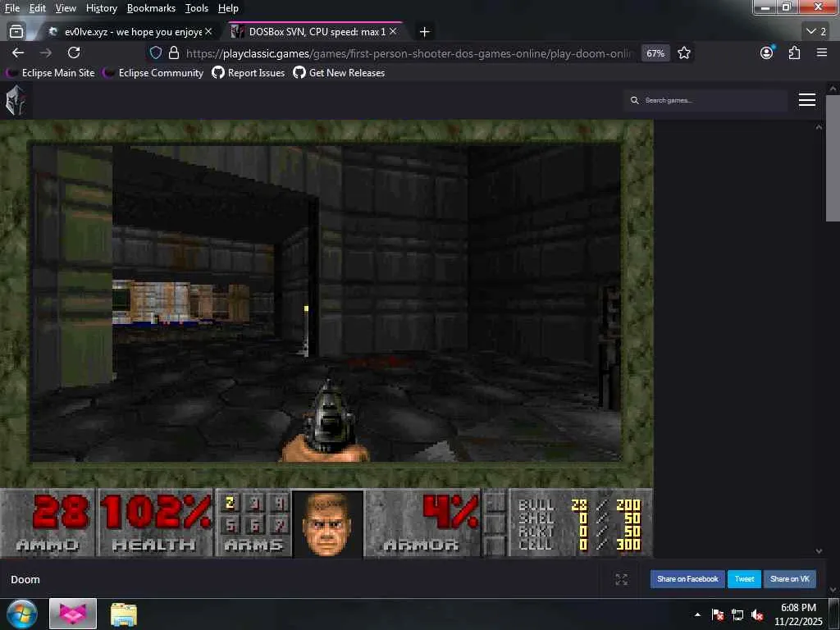
Task: Open Get New Releases bookmark
Action: (x=339, y=73)
